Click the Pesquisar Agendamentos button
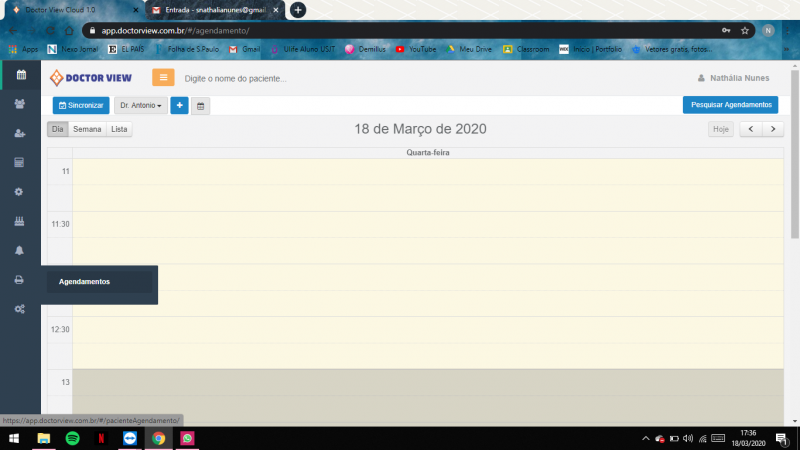The height and width of the screenshot is (450, 800). click(730, 105)
